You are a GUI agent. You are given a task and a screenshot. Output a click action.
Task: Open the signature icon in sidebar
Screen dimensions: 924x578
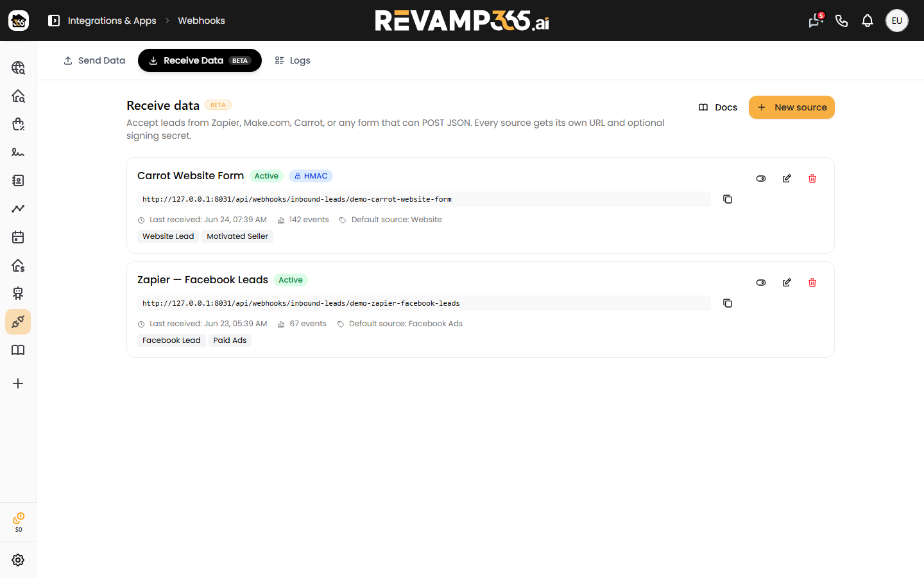18,152
